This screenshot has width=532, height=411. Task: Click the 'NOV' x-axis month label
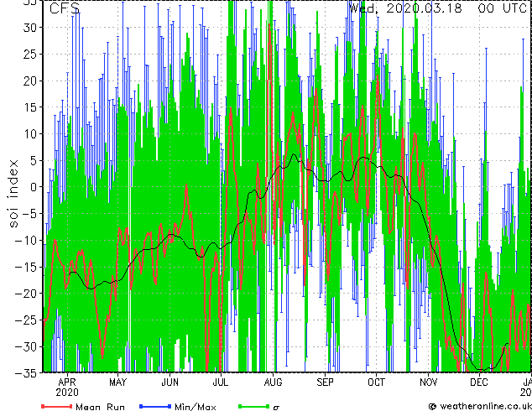pos(428,382)
